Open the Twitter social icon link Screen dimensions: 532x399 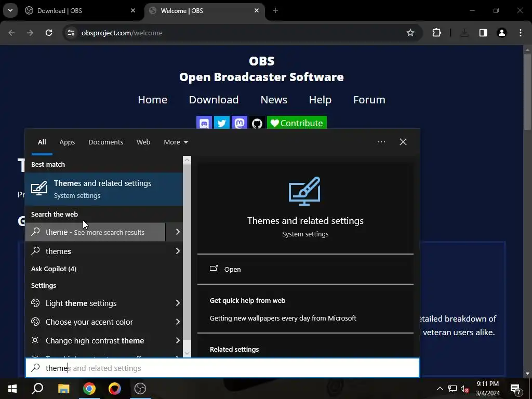(221, 123)
